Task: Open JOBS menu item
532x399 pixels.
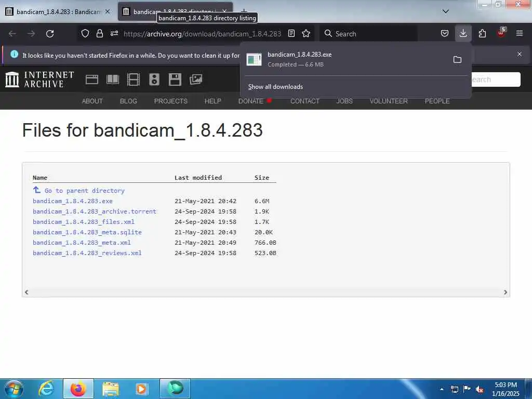Action: click(x=344, y=101)
